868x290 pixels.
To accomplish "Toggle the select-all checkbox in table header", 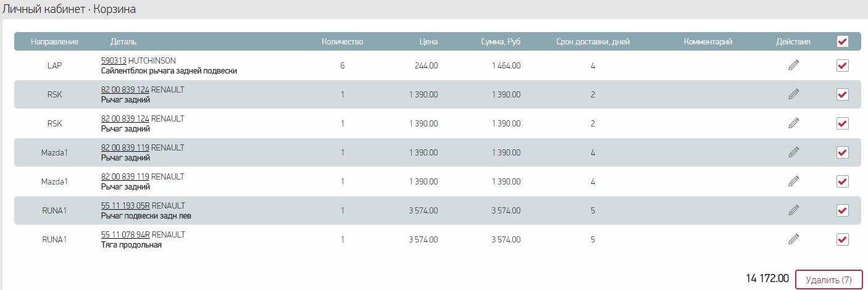I will [842, 42].
